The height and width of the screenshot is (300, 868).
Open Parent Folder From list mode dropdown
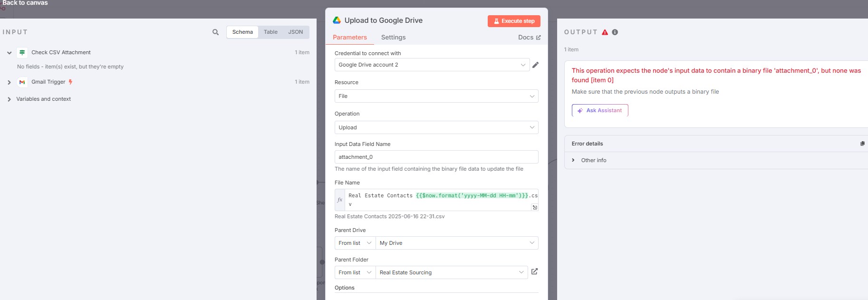(x=355, y=272)
